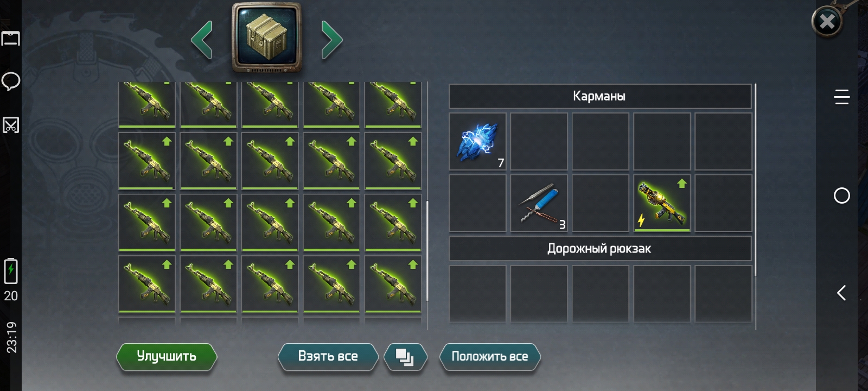Viewport: 868px width, 391px height.
Task: Select the Дорожный рюкзак section header
Action: pyautogui.click(x=600, y=249)
